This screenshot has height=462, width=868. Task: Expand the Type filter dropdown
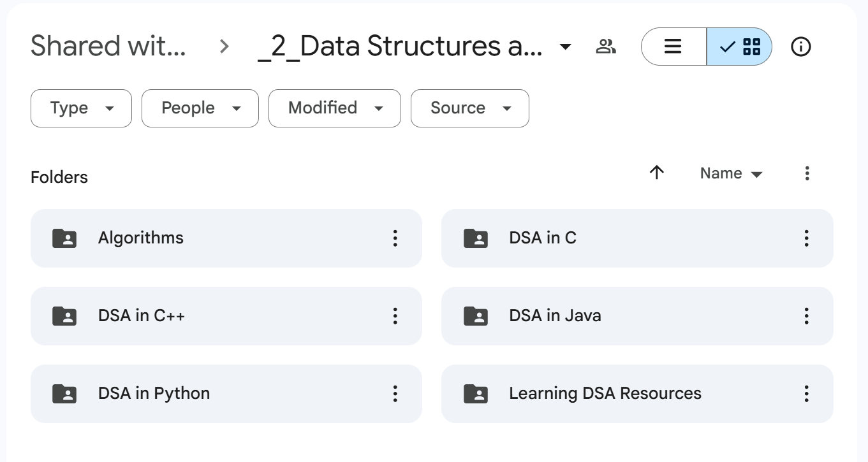coord(81,108)
